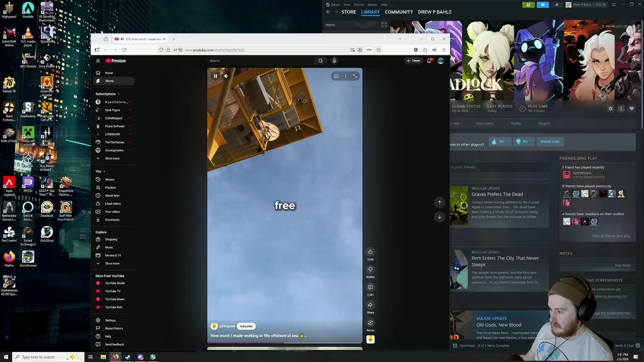
Task: Favorite Deadlock with the heart icon
Action: [631, 109]
